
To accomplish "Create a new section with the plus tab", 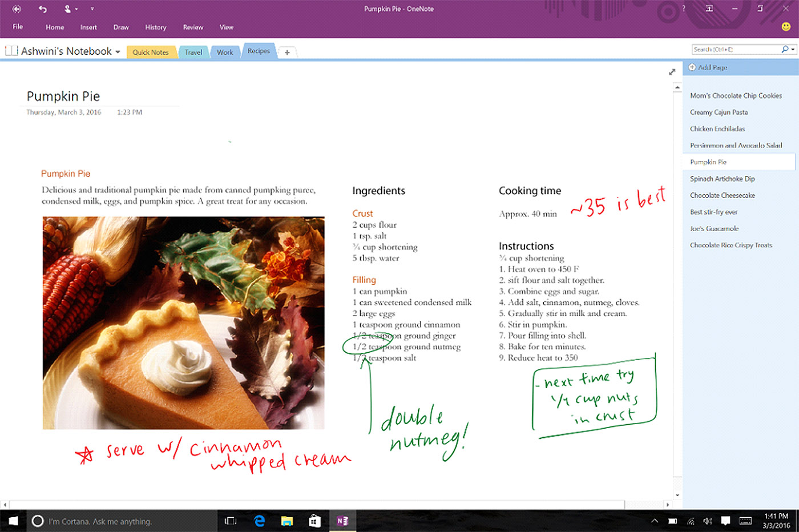I will click(286, 52).
